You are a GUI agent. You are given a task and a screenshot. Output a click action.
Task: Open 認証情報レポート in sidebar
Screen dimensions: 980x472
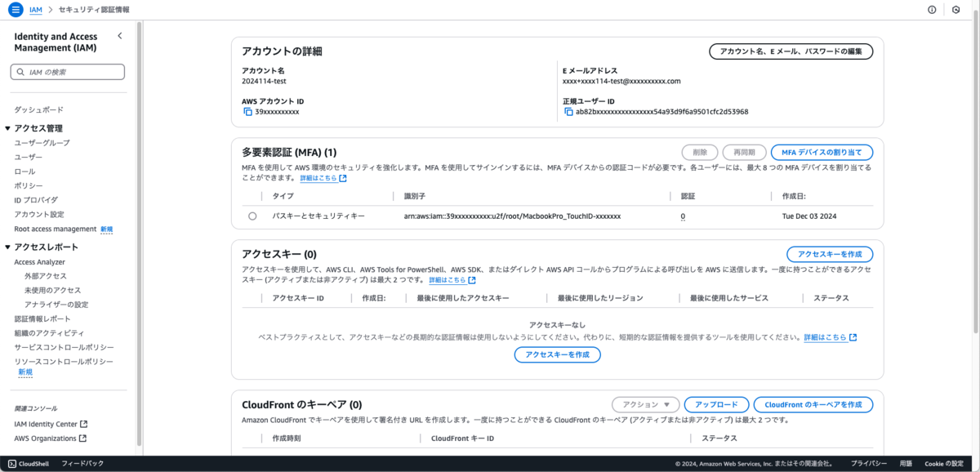pos(42,318)
